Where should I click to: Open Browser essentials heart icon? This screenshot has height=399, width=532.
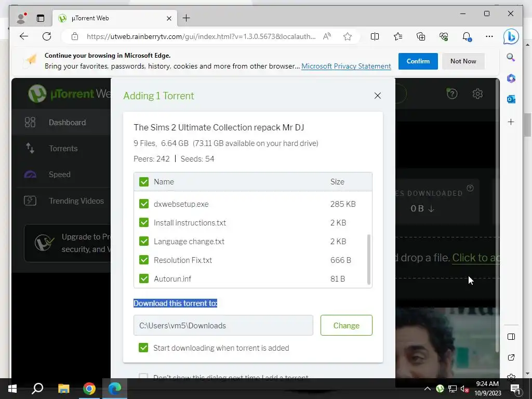444,36
